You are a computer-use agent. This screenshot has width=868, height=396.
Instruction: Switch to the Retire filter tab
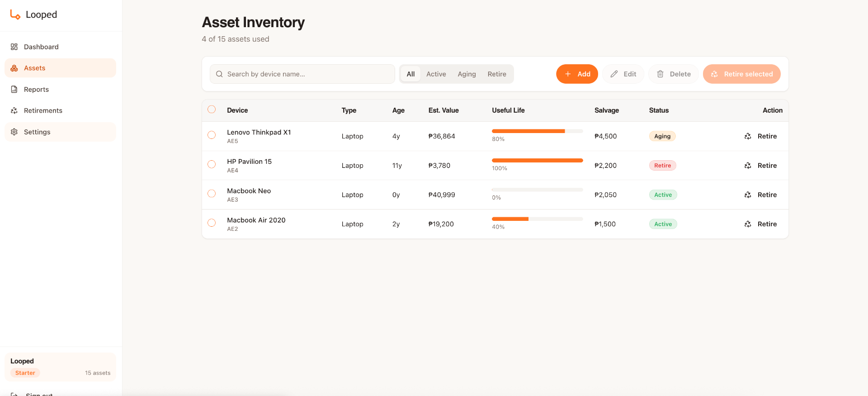click(x=497, y=74)
